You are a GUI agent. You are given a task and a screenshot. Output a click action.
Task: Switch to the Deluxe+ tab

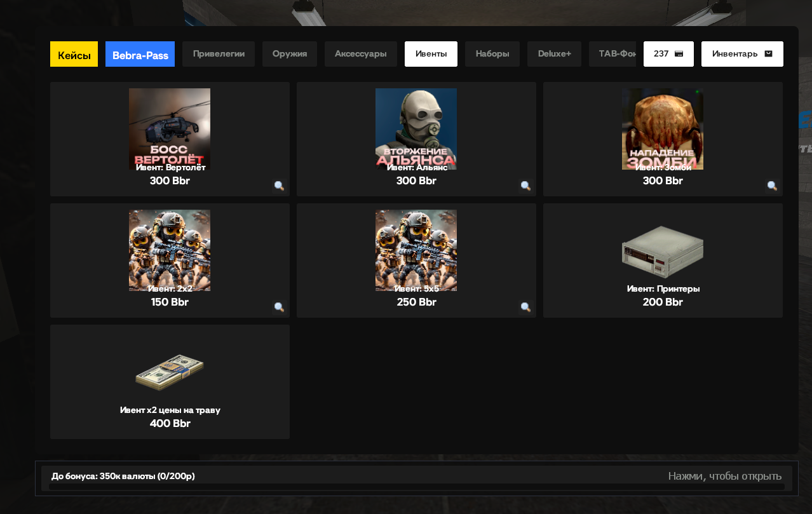555,54
